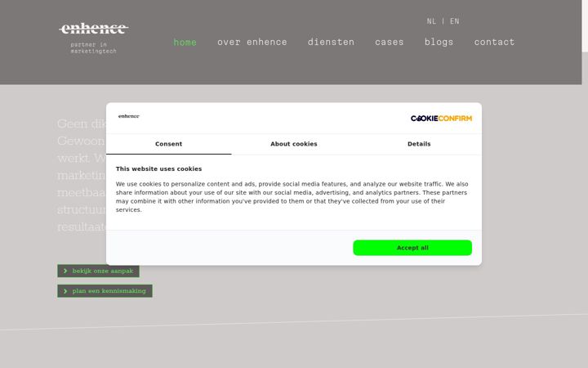The image size is (588, 368).
Task: Open the 'over enhence' menu item
Action: [252, 42]
